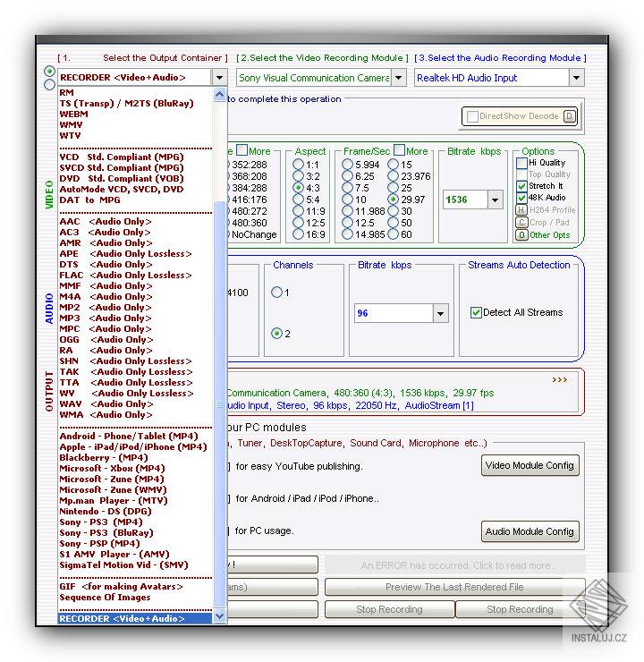Click the >>> arrows in output summary
Viewport: 644px width, 662px height.
[x=560, y=380]
